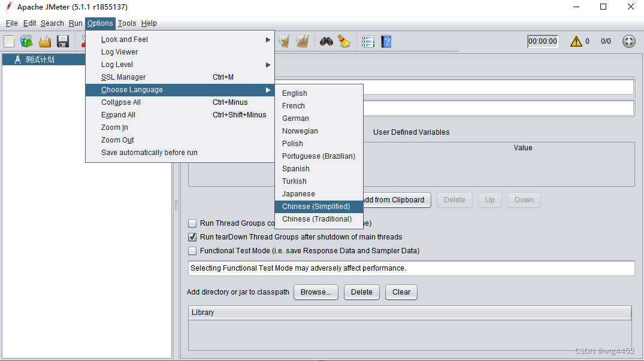Choose Japanese language
Viewport: 644px width, 361px height.
click(319, 194)
